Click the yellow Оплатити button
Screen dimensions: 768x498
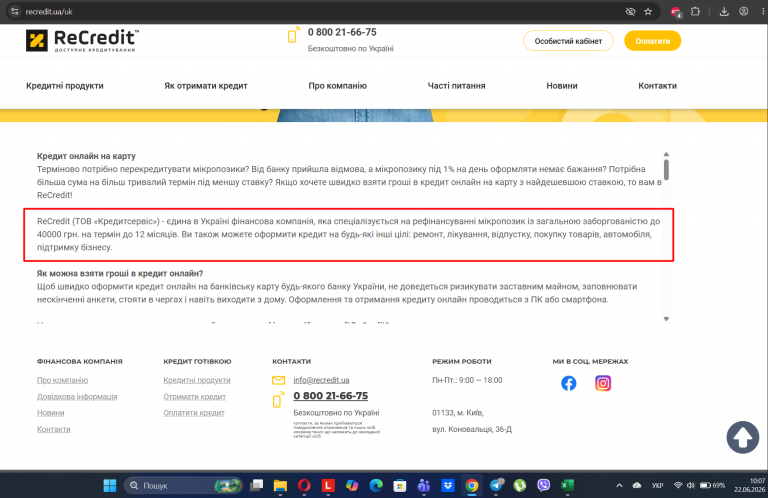652,41
